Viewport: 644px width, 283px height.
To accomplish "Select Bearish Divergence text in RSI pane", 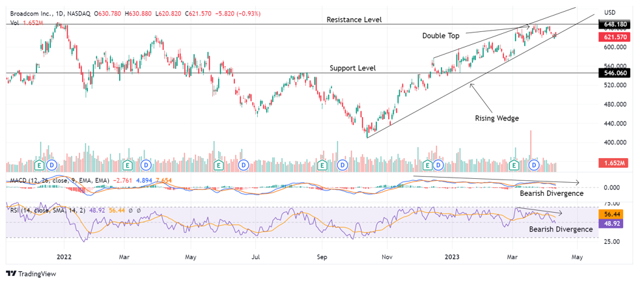I will (561, 229).
